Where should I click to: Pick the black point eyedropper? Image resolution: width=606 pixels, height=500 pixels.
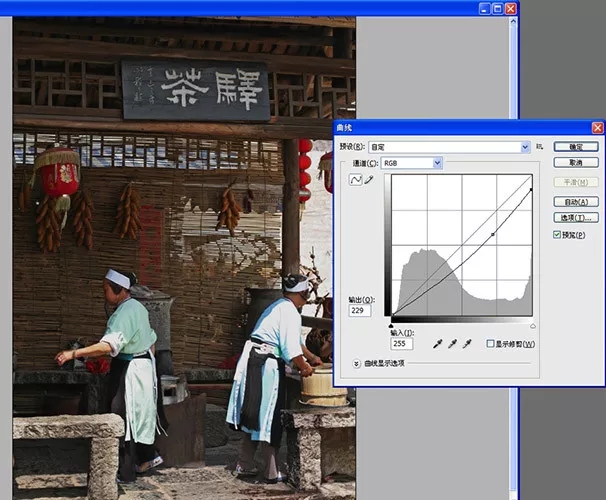coord(437,344)
